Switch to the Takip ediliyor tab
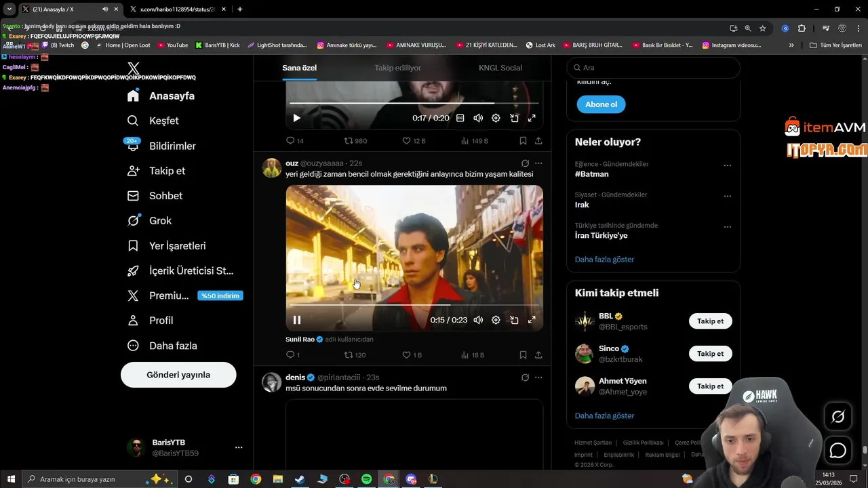The height and width of the screenshot is (488, 868). pos(397,68)
